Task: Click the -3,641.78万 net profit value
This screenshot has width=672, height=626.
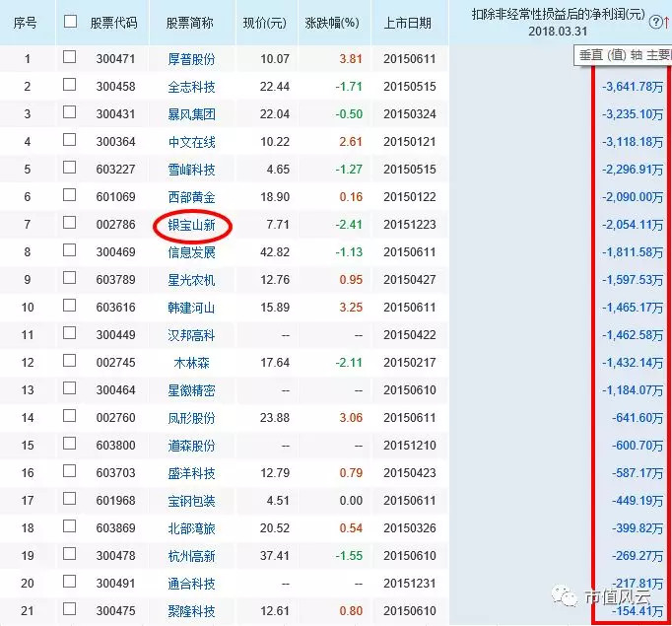Action: click(633, 87)
